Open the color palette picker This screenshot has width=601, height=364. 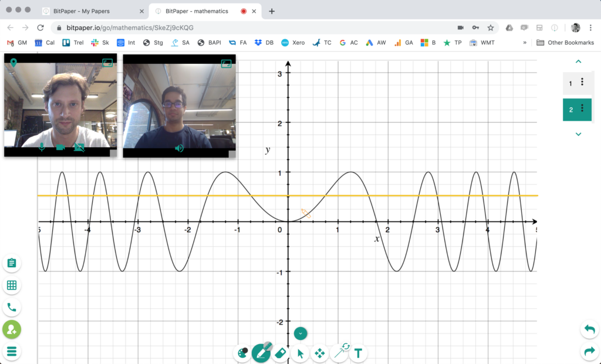[x=242, y=353]
